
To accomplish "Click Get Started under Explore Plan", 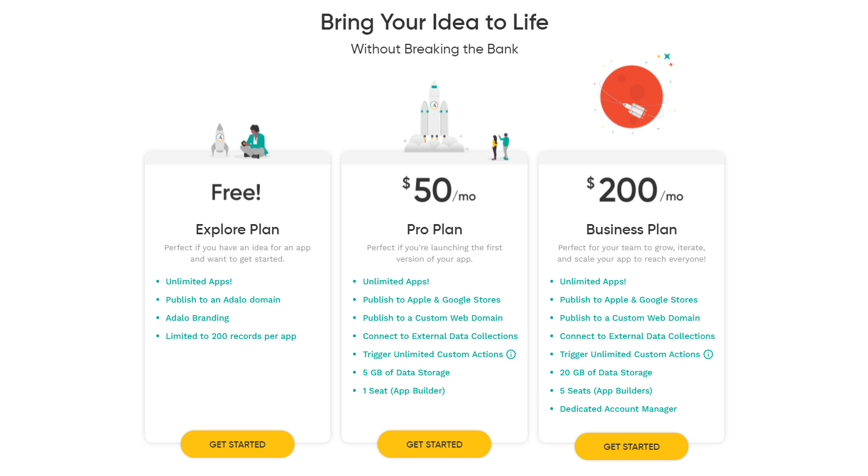I will 238,444.
